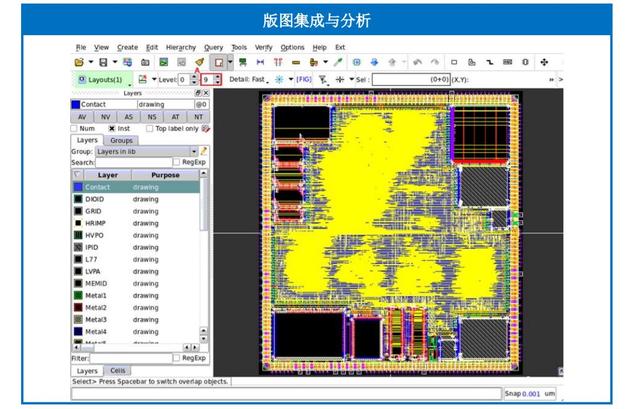Switch to the Groups tab
640x409 pixels.
(x=121, y=140)
